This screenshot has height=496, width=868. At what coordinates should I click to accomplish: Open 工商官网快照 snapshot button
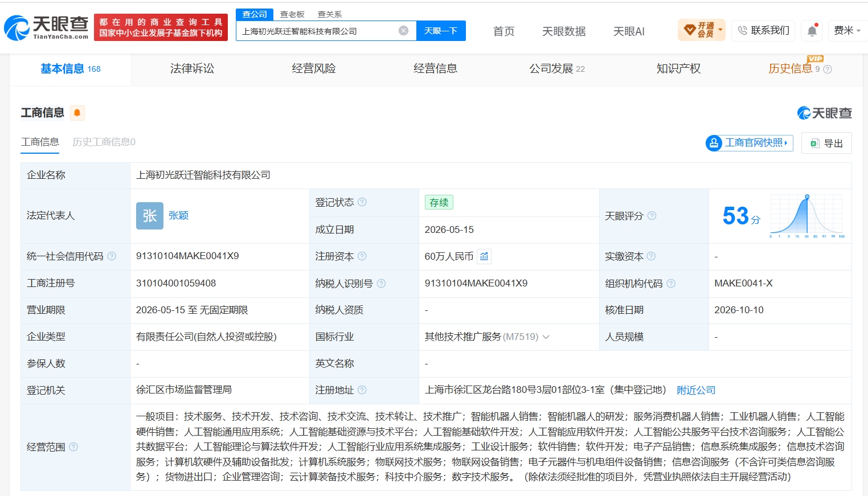750,143
